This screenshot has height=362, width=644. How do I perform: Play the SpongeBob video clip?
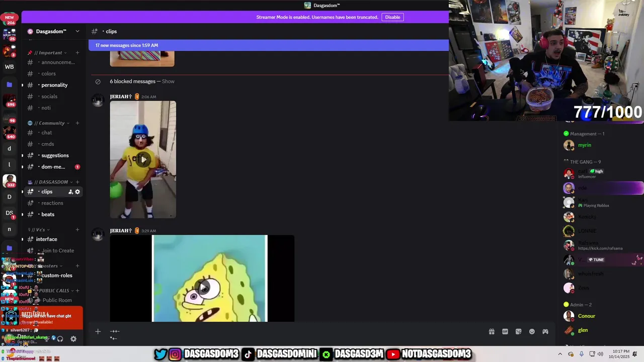202,288
